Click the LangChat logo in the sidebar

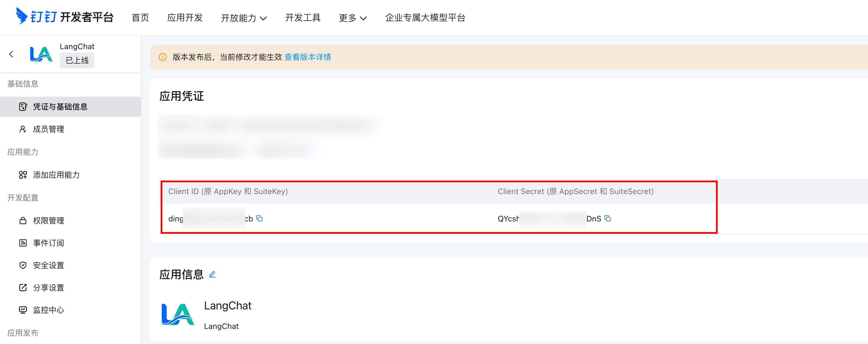click(x=41, y=54)
